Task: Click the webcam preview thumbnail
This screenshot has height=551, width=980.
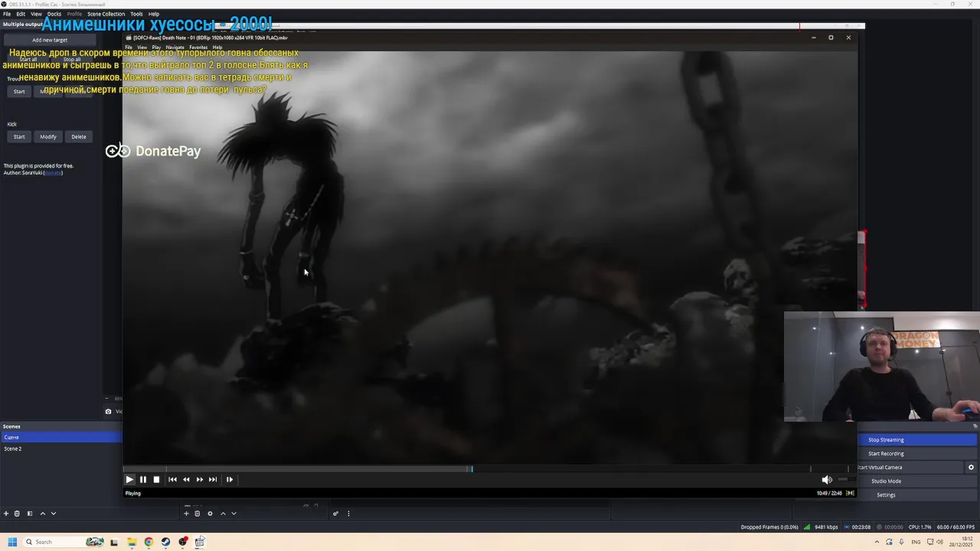Action: pos(881,367)
